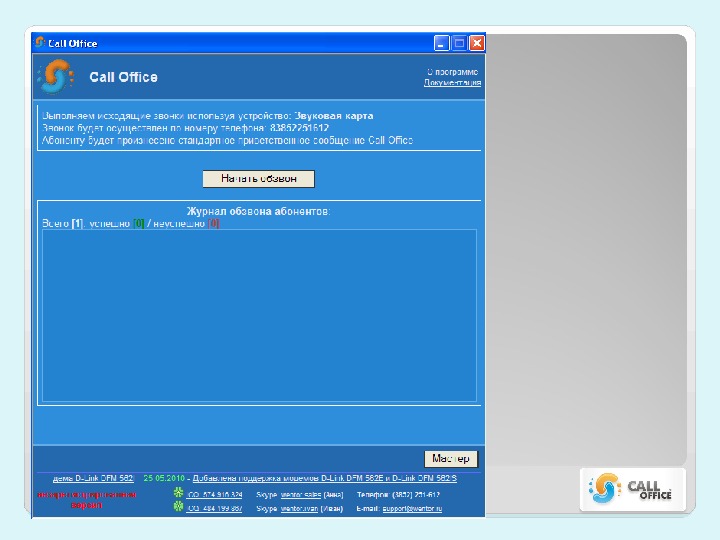Click the unsuccessful calls counter [0] in red
720x540 pixels.
tap(214, 224)
